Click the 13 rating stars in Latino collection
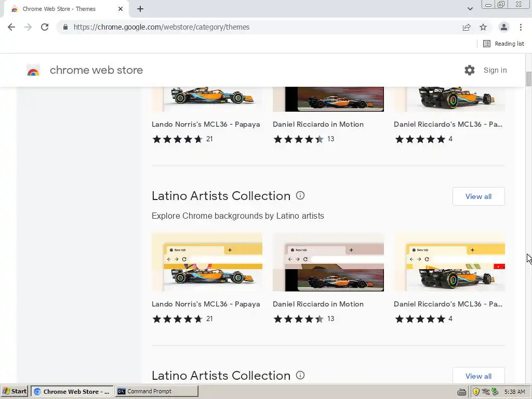This screenshot has height=399, width=532. (x=299, y=319)
